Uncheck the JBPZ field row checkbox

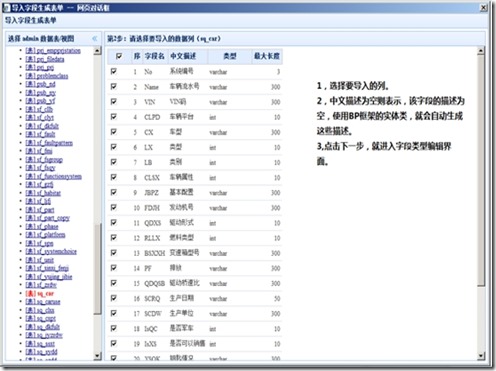click(114, 192)
